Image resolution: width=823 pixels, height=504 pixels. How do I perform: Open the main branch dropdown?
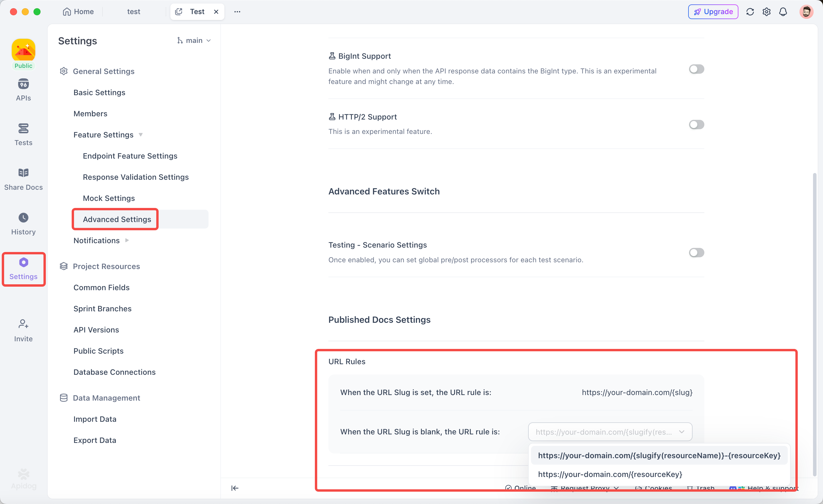[194, 41]
